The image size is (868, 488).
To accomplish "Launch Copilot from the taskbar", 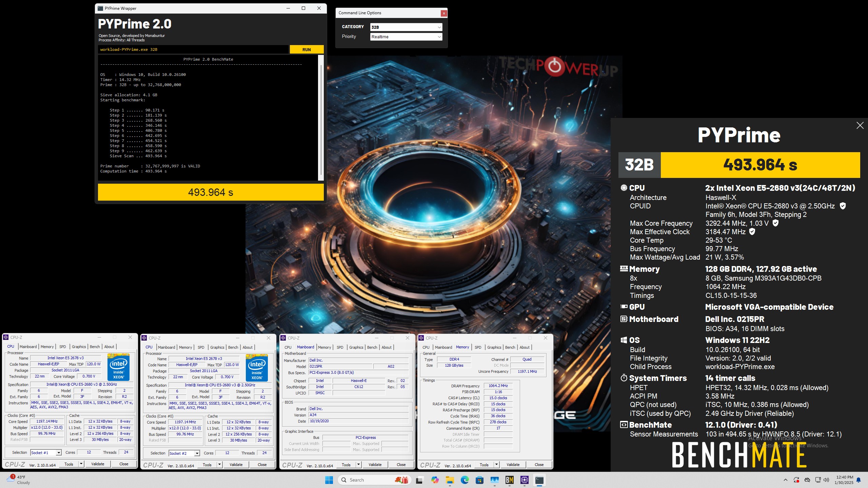I will pos(435,480).
